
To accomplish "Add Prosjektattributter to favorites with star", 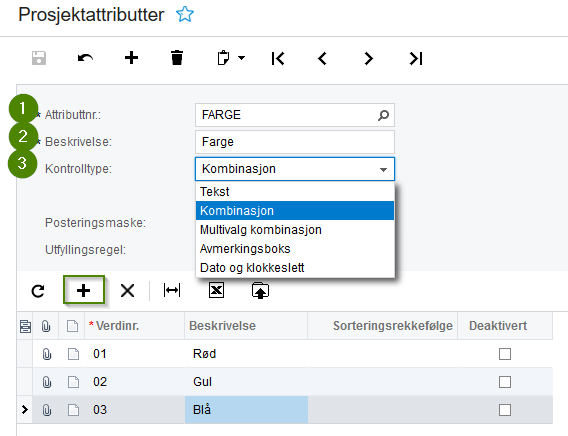I will pos(185,14).
